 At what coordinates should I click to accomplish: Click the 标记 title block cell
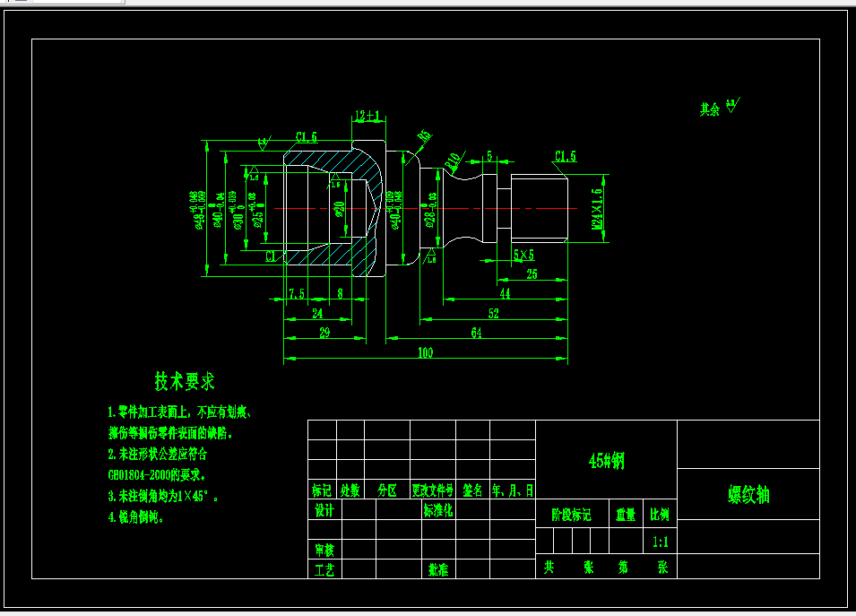click(322, 490)
